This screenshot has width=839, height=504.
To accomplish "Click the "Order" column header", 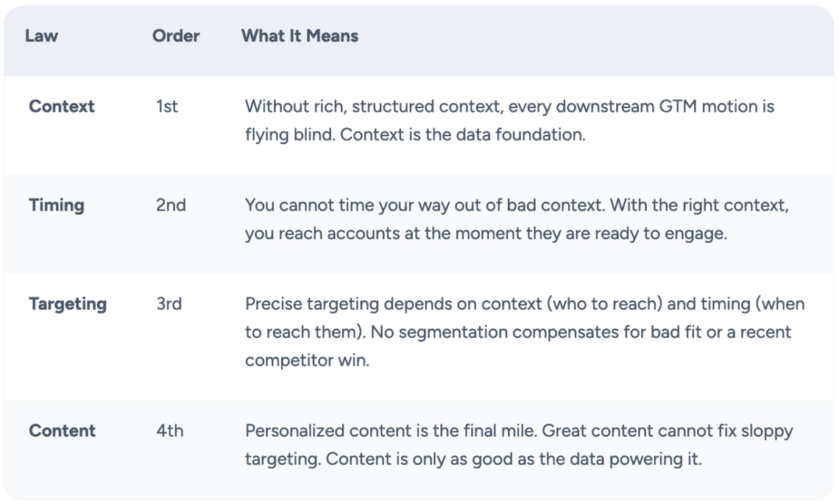I will point(176,36).
